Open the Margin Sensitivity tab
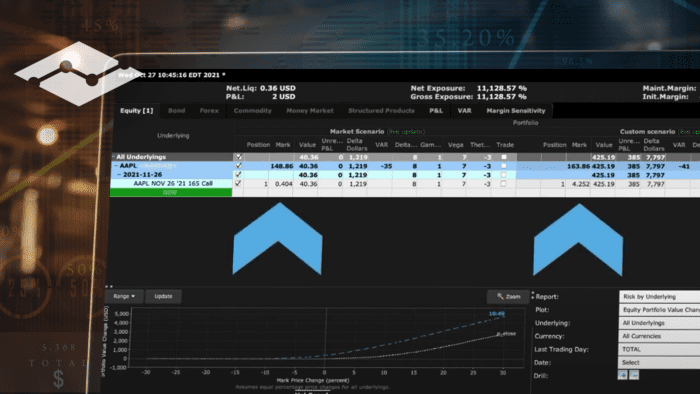 [x=516, y=111]
